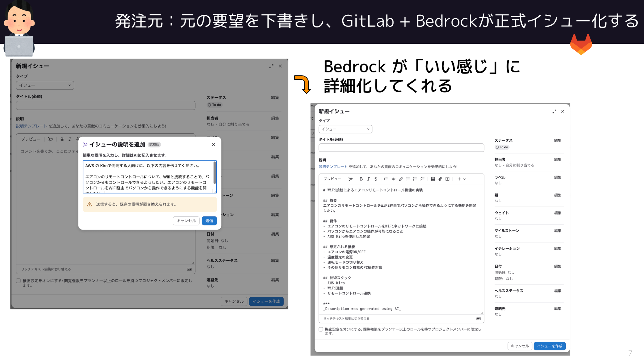This screenshot has height=362, width=644.
Task: Add a checklist with task-list icon
Action: (x=422, y=179)
